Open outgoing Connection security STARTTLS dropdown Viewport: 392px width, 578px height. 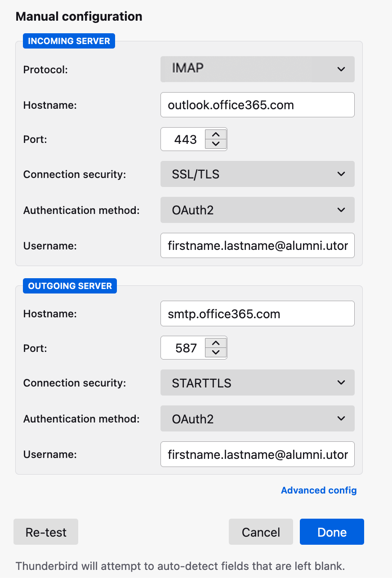[x=257, y=383]
